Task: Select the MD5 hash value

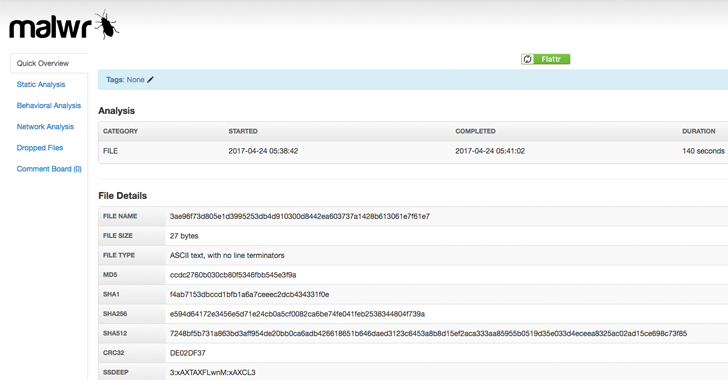Action: click(x=233, y=275)
